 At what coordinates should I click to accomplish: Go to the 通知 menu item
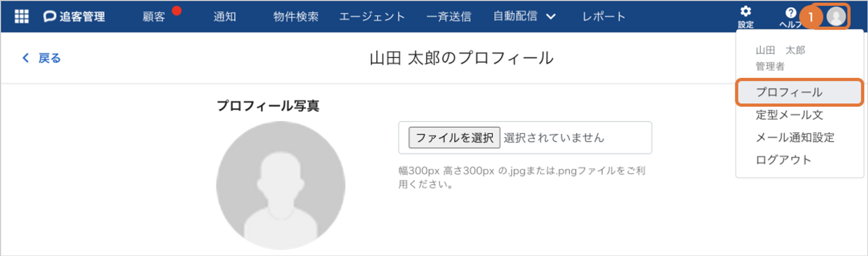click(225, 17)
